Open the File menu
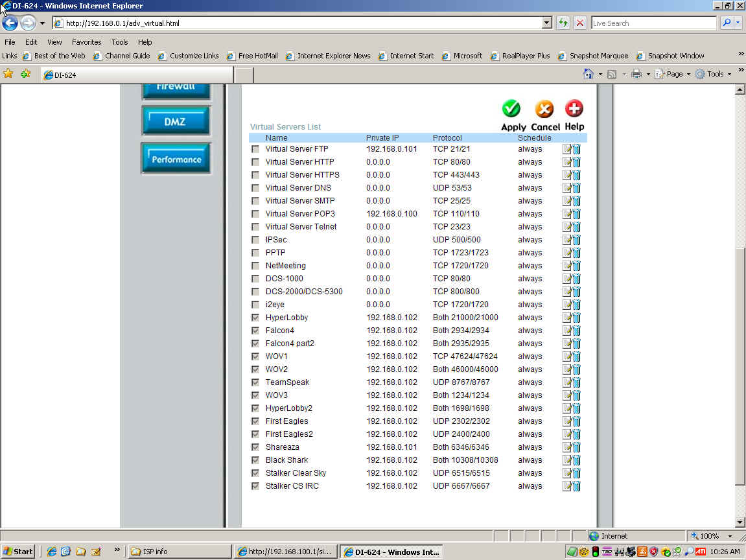The image size is (746, 560). pos(10,42)
